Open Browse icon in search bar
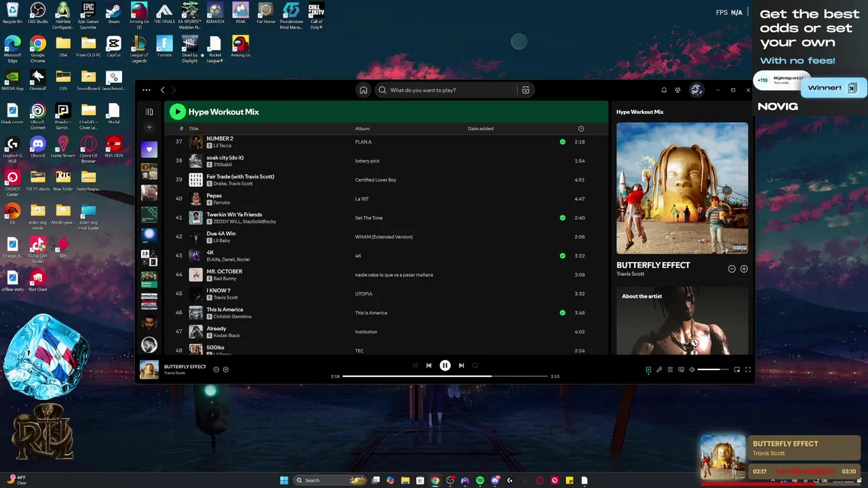Image resolution: width=868 pixels, height=488 pixels. pyautogui.click(x=525, y=90)
